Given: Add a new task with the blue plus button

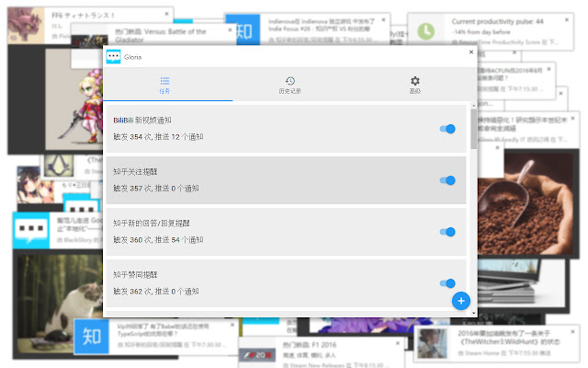Looking at the screenshot, I should [461, 301].
